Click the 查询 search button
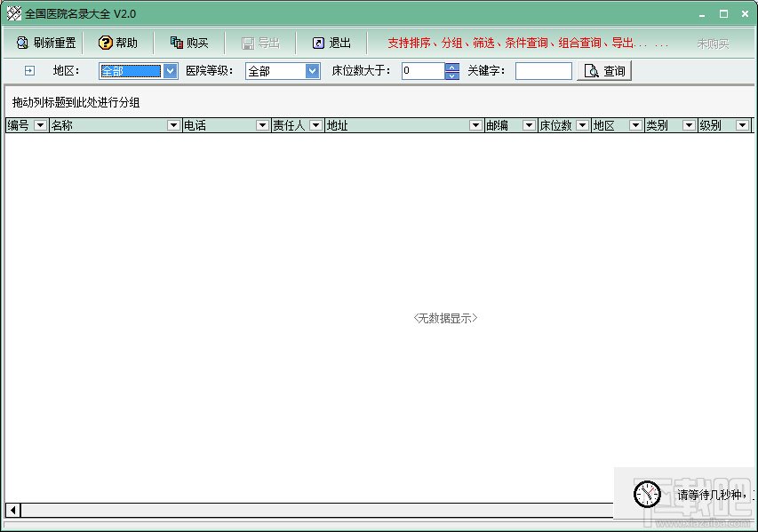The width and height of the screenshot is (758, 532). coord(604,71)
